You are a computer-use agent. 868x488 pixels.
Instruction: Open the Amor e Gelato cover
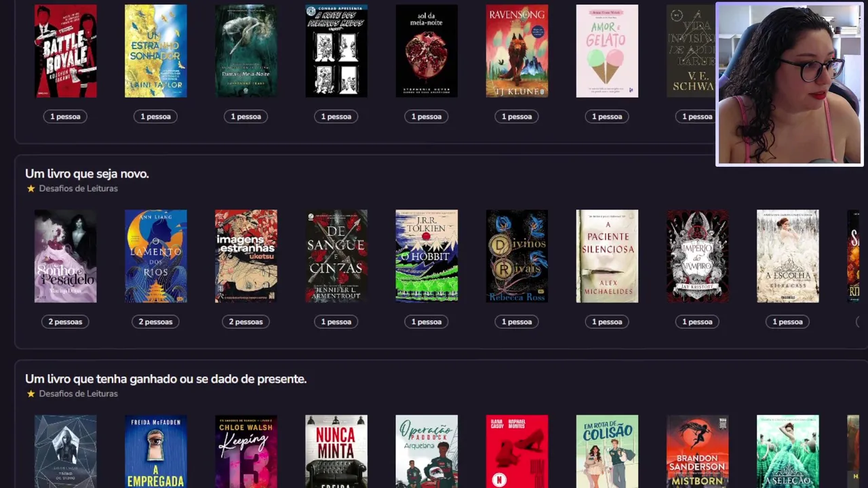click(x=607, y=51)
